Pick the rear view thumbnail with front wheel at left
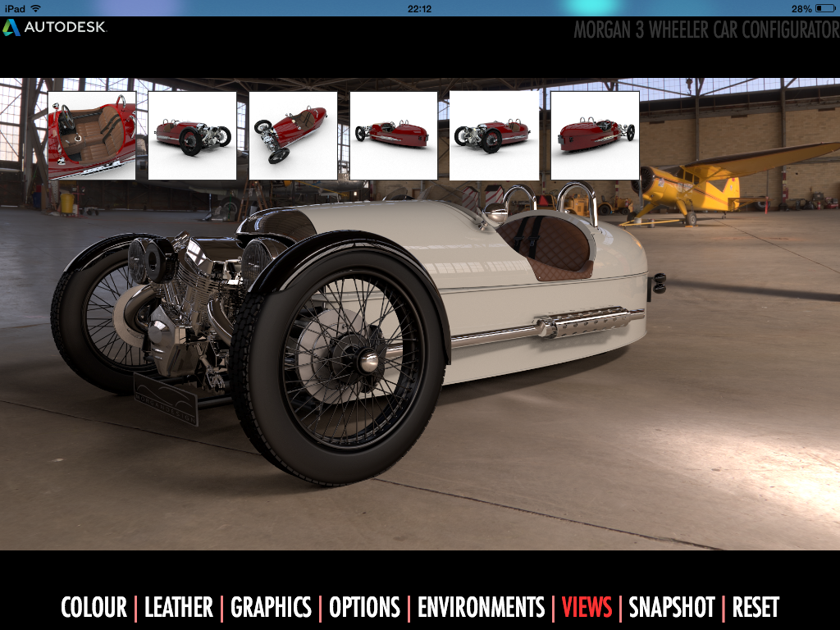 tap(394, 135)
